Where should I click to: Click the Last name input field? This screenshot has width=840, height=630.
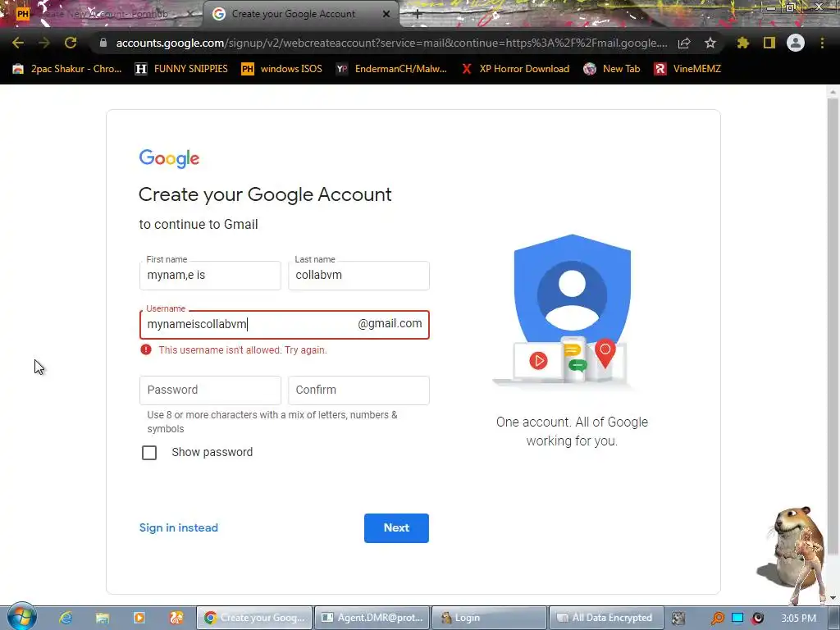pyautogui.click(x=358, y=276)
